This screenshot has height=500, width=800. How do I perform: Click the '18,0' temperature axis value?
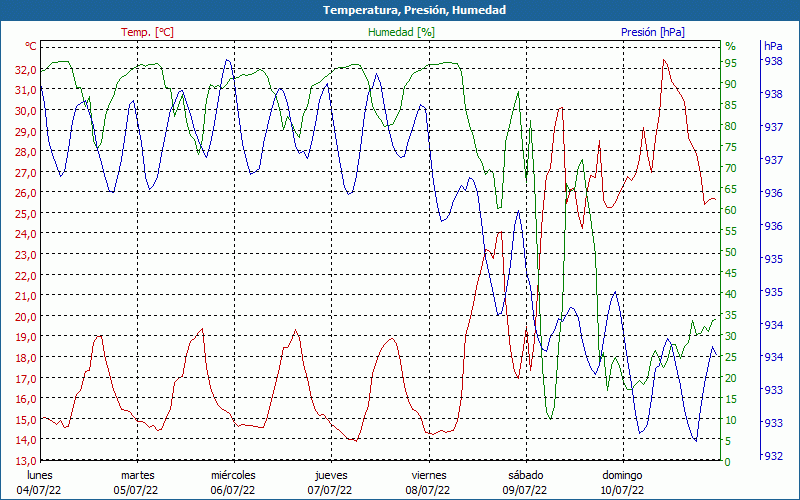point(26,358)
